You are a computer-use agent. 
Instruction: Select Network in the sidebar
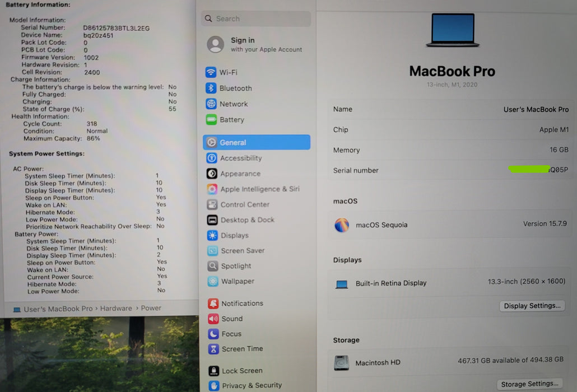coord(257,104)
